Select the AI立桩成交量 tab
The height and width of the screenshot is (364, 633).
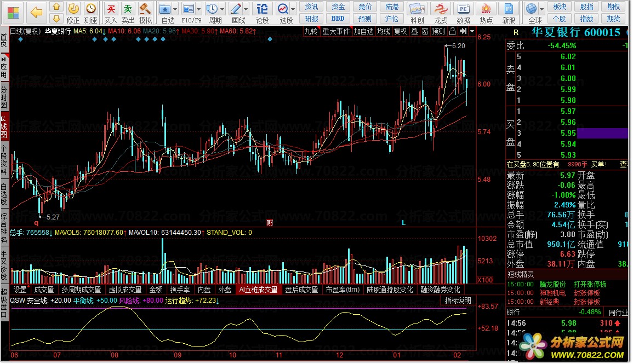tap(258, 290)
